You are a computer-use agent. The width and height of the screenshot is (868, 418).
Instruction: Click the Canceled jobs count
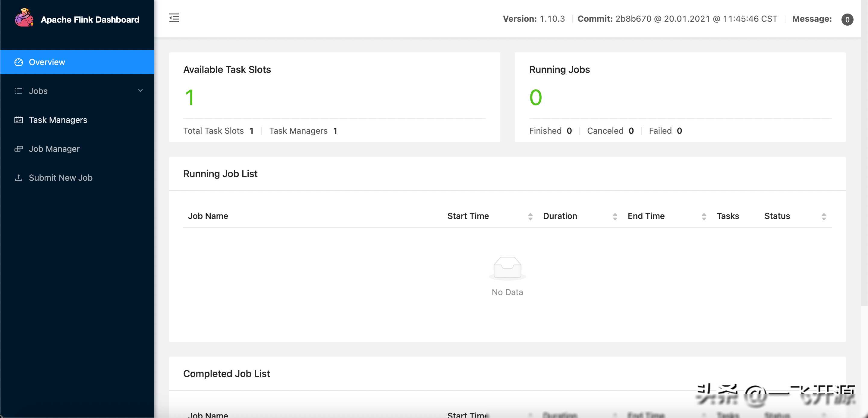pyautogui.click(x=610, y=131)
